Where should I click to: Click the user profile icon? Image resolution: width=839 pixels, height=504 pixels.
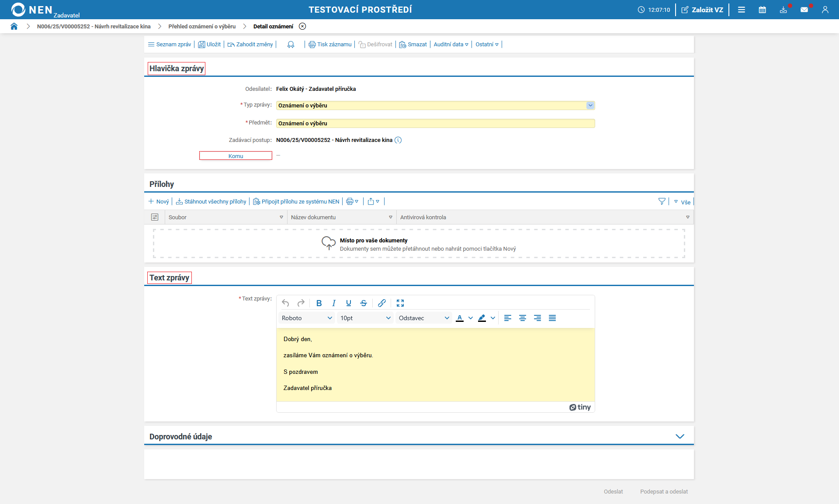[825, 10]
